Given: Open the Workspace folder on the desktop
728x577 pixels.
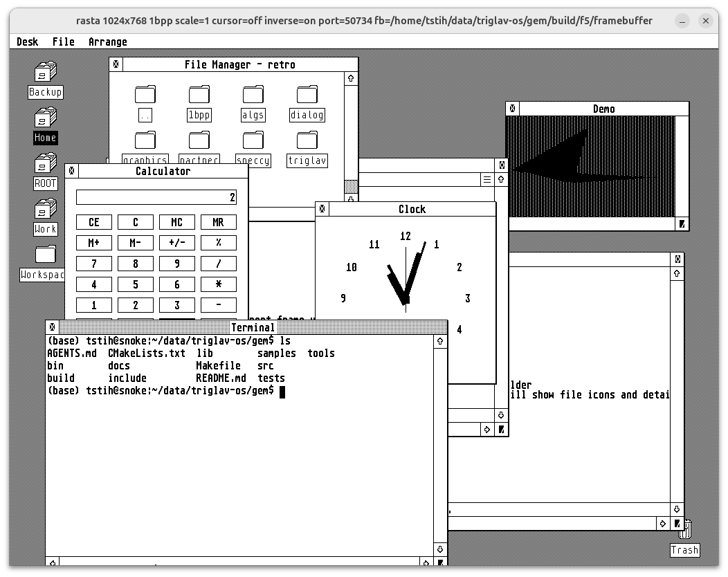Looking at the screenshot, I should click(x=43, y=262).
